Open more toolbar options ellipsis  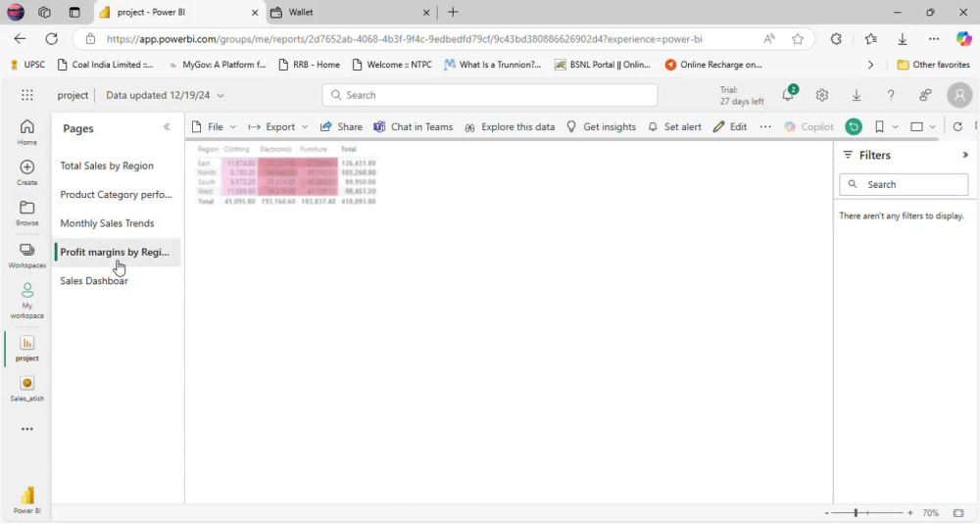pos(765,126)
